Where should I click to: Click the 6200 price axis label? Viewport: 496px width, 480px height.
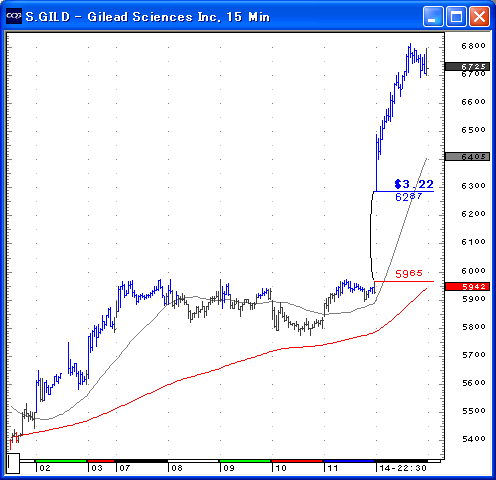[473, 214]
